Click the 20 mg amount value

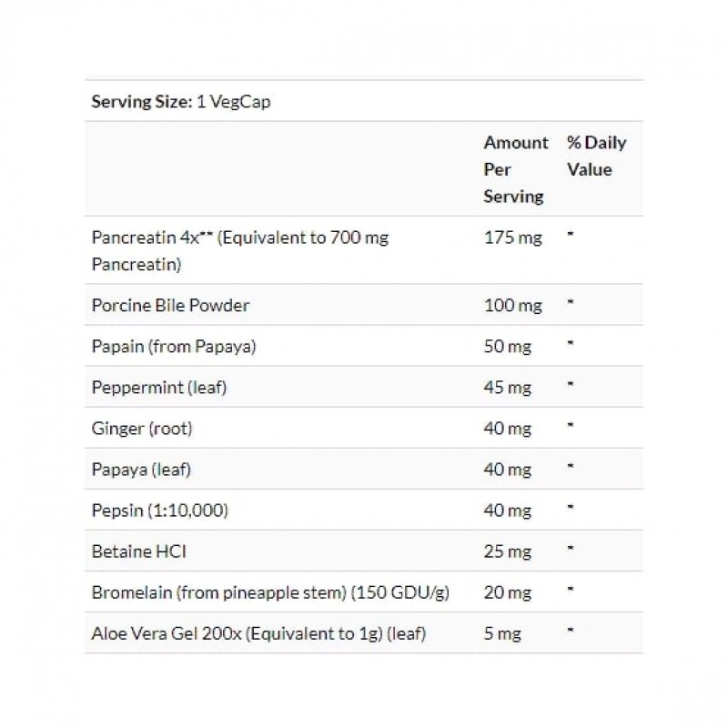[509, 592]
